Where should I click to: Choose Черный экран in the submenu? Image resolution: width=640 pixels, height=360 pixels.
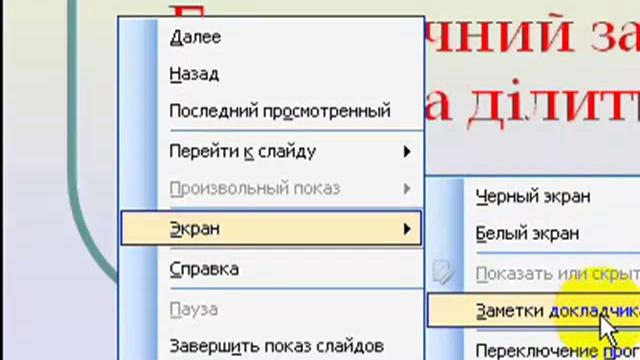(533, 196)
